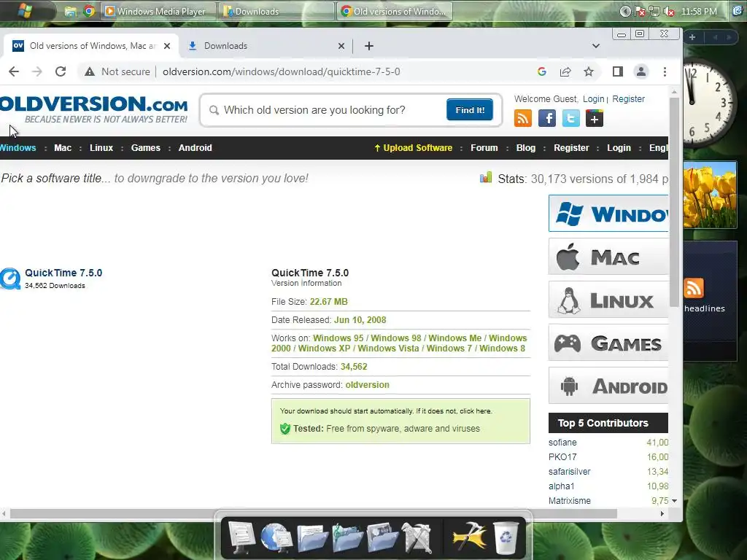Click the address bar URL

[282, 71]
